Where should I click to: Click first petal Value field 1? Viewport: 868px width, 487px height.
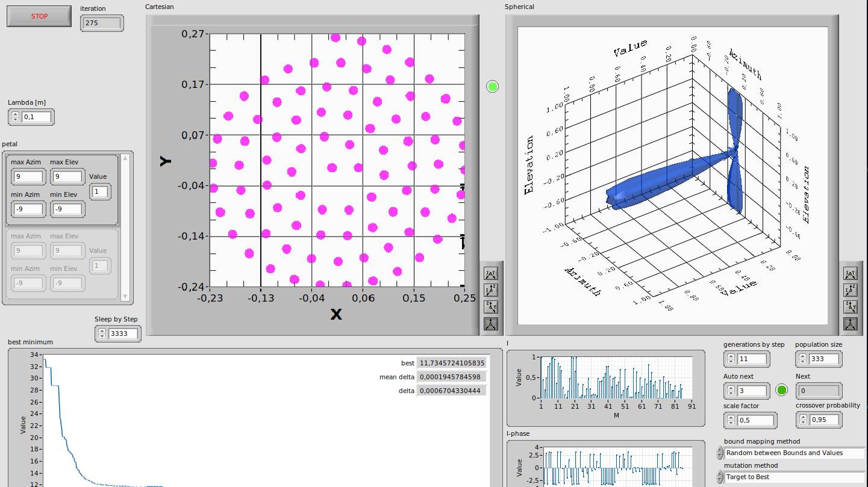100,191
